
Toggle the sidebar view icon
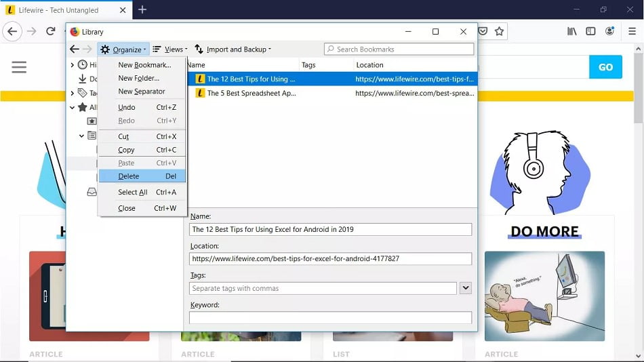pos(590,31)
